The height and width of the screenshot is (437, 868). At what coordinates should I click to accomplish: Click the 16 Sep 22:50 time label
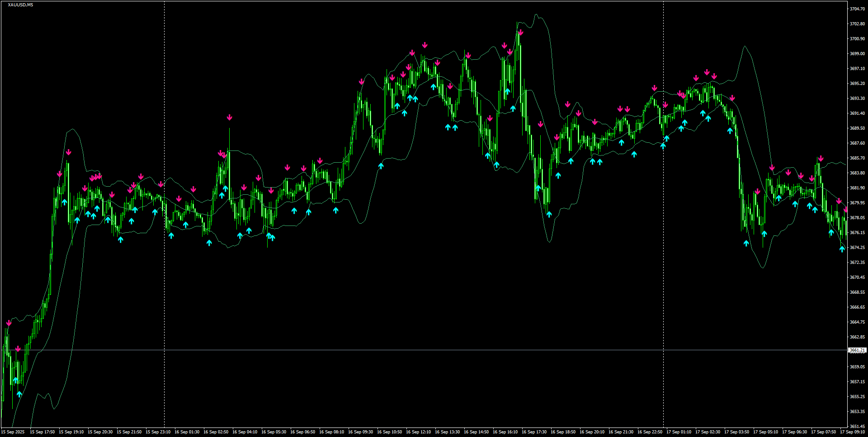(x=650, y=432)
